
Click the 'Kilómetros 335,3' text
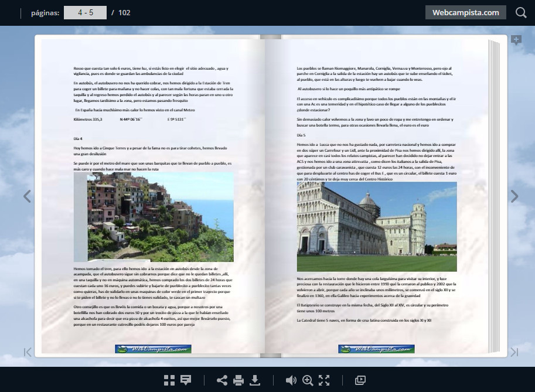[88, 120]
